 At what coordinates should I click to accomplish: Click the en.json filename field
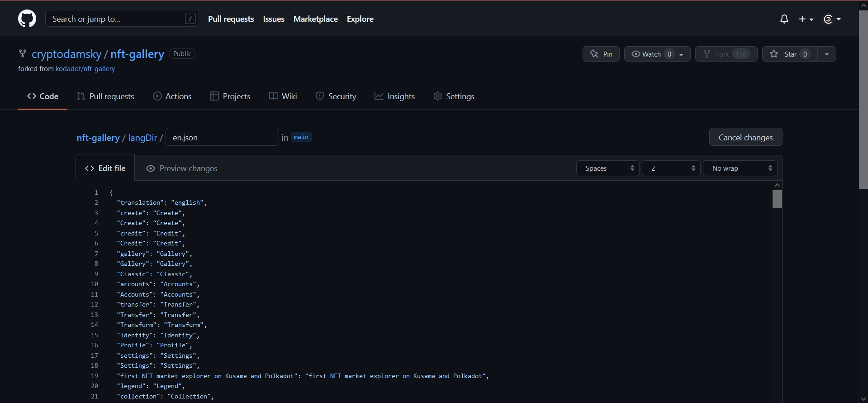pos(222,137)
